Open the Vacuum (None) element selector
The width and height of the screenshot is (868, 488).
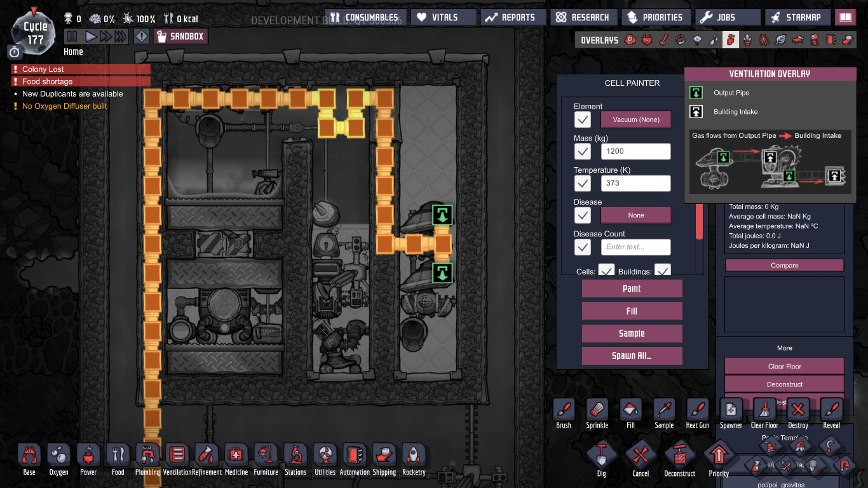point(636,119)
